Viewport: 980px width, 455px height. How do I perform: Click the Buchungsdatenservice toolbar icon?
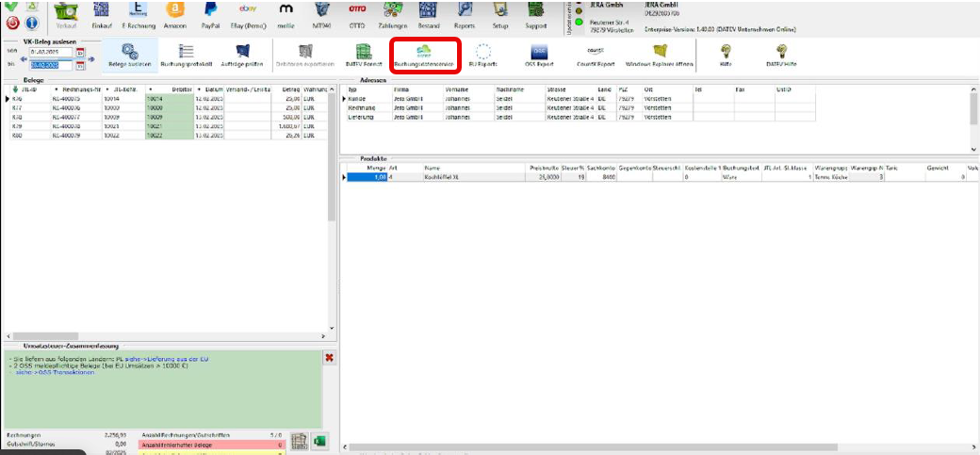424,54
